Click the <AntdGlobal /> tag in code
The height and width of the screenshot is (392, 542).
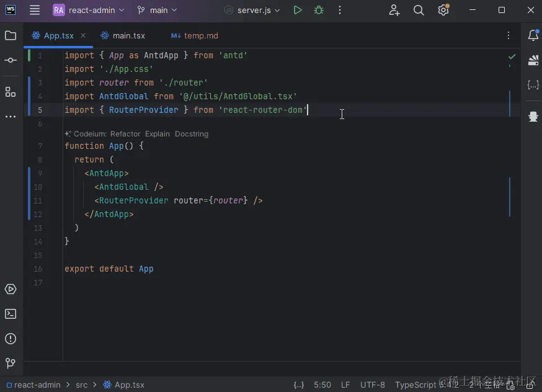129,187
